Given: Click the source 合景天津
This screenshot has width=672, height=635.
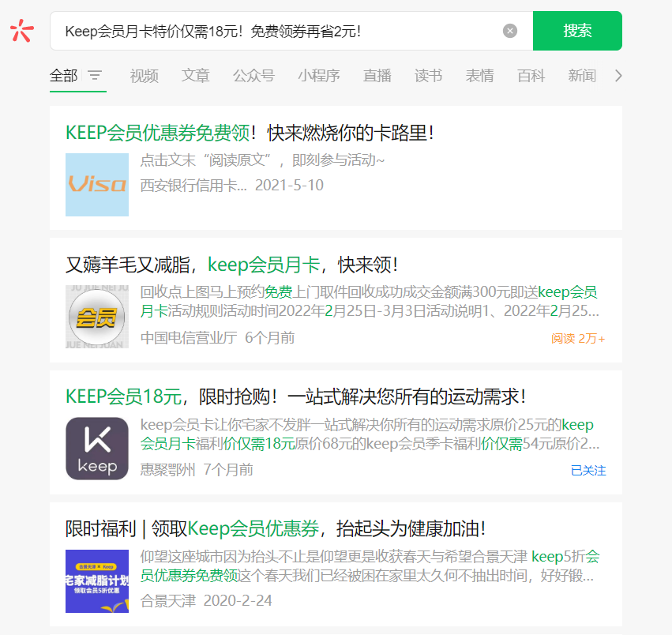Looking at the screenshot, I should tap(167, 601).
